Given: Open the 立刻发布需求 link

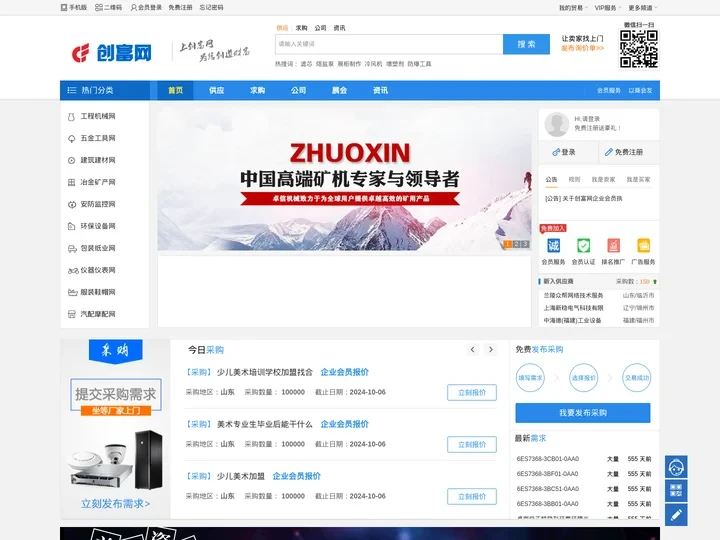Looking at the screenshot, I should coord(115,504).
